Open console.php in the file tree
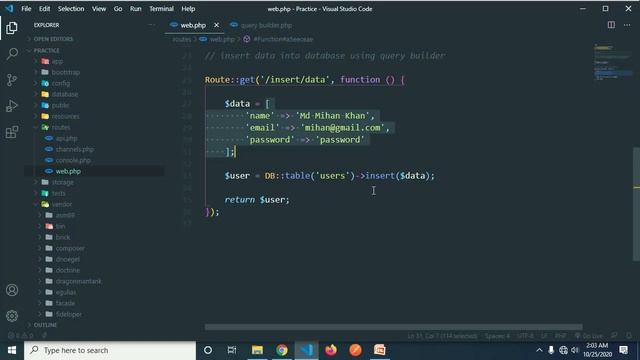The height and width of the screenshot is (360, 640). point(73,160)
